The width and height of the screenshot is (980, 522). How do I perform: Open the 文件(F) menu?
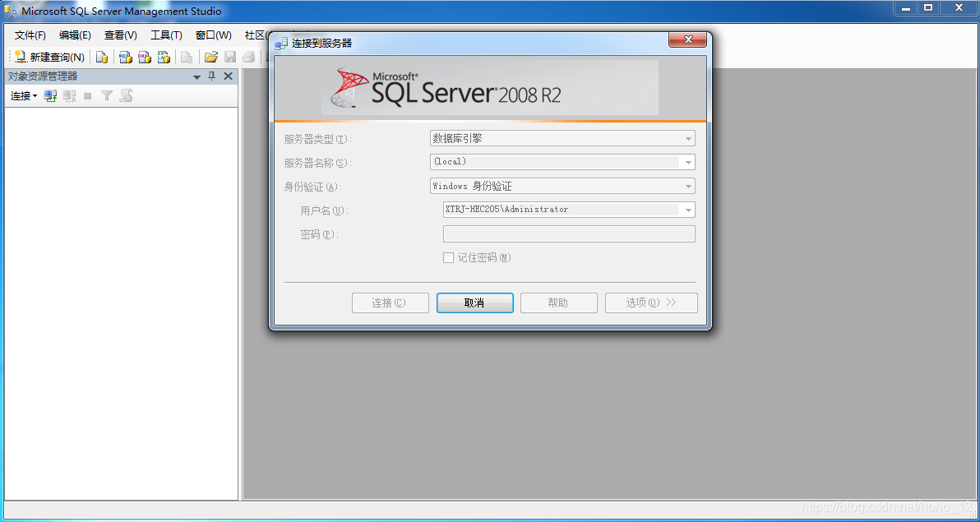[x=30, y=35]
